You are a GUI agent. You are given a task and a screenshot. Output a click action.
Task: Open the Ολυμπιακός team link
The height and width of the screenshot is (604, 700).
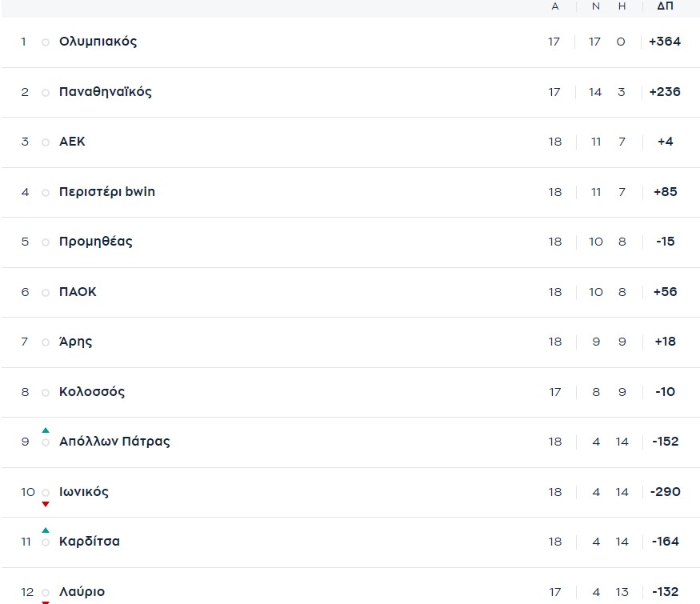98,42
